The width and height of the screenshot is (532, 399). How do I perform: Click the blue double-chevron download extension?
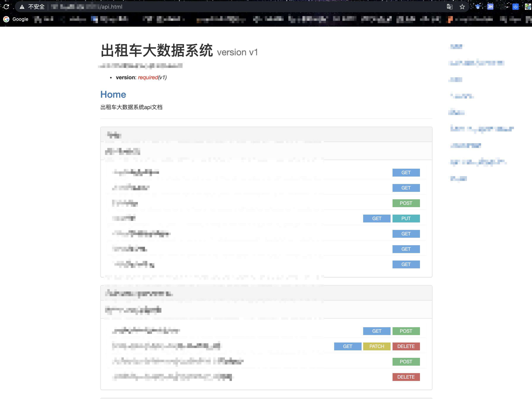(x=515, y=7)
